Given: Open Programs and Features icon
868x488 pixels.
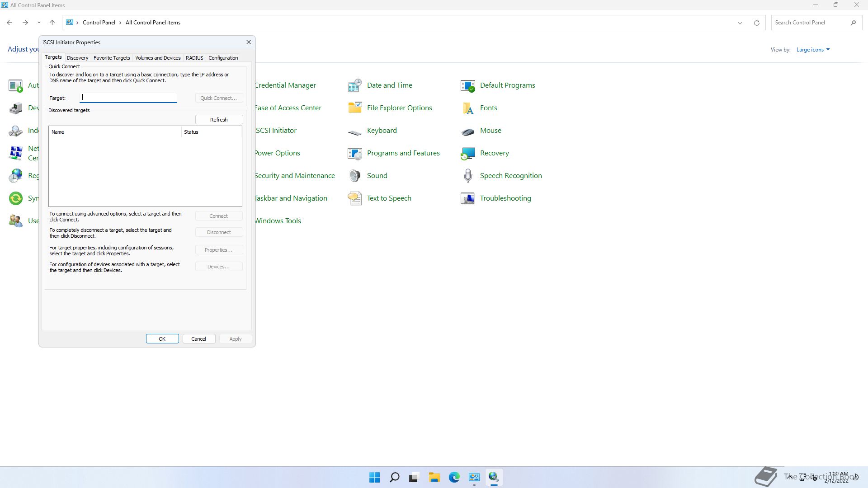Looking at the screenshot, I should coord(355,153).
